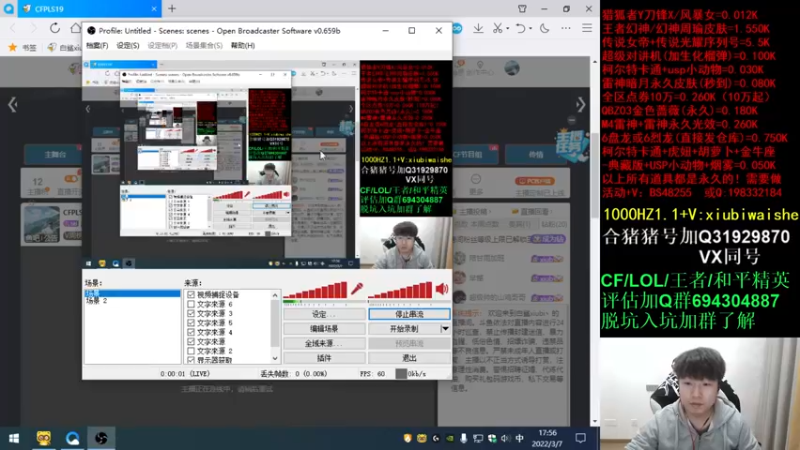This screenshot has width=800, height=450.
Task: Click sources list down arrow
Action: click(x=275, y=359)
